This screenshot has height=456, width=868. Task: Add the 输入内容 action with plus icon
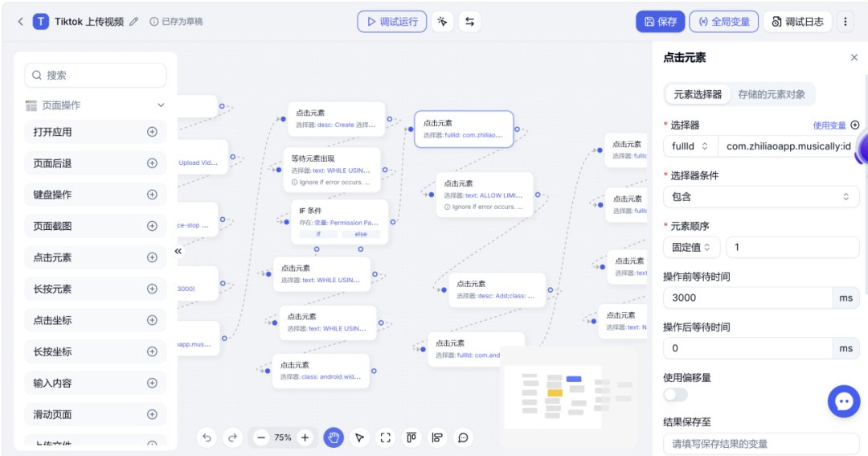(x=152, y=383)
